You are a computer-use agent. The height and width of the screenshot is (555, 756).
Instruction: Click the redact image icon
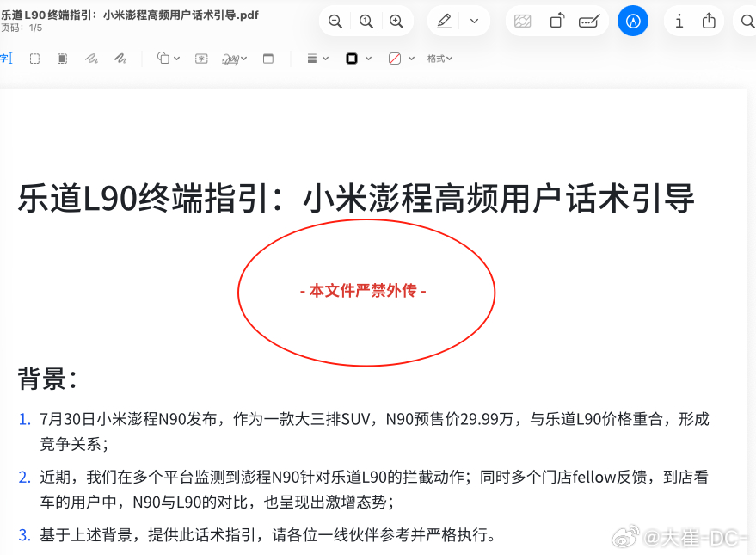pos(523,22)
